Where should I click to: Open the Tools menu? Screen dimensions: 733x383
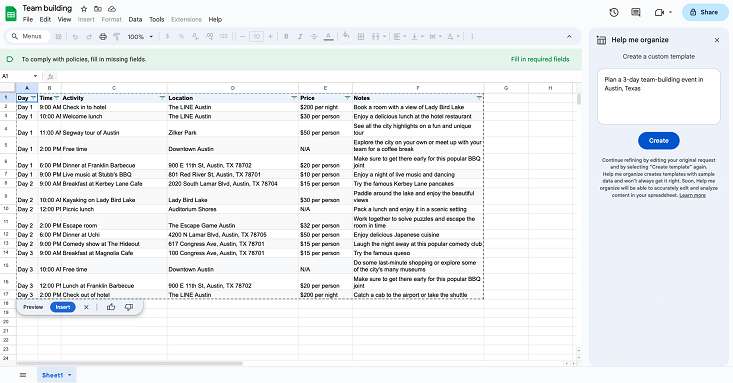coord(157,20)
